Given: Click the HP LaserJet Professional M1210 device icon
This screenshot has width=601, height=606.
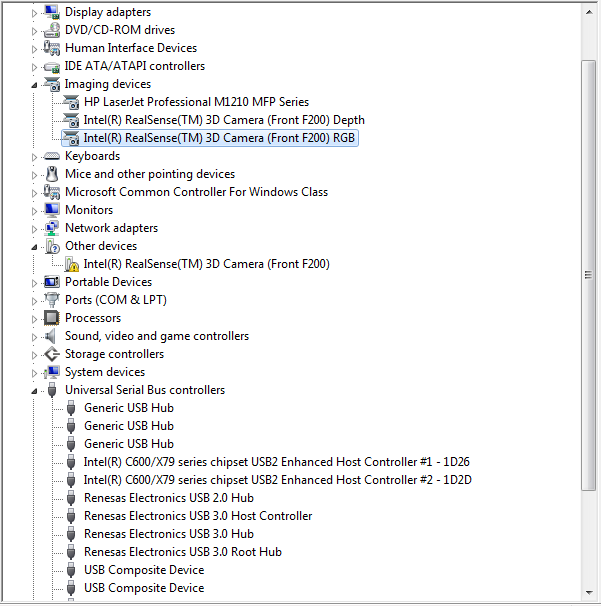Looking at the screenshot, I should pos(71,102).
